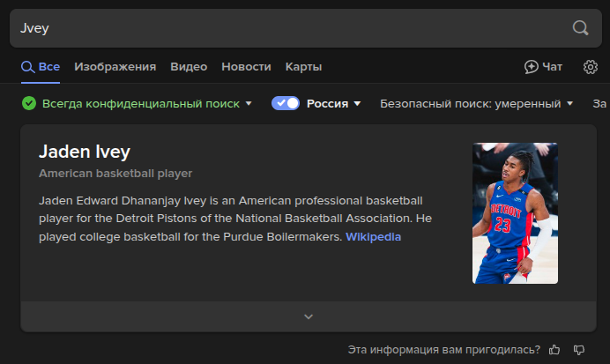Click the thumbs down feedback icon
The width and height of the screenshot is (610, 364).
[x=579, y=350]
